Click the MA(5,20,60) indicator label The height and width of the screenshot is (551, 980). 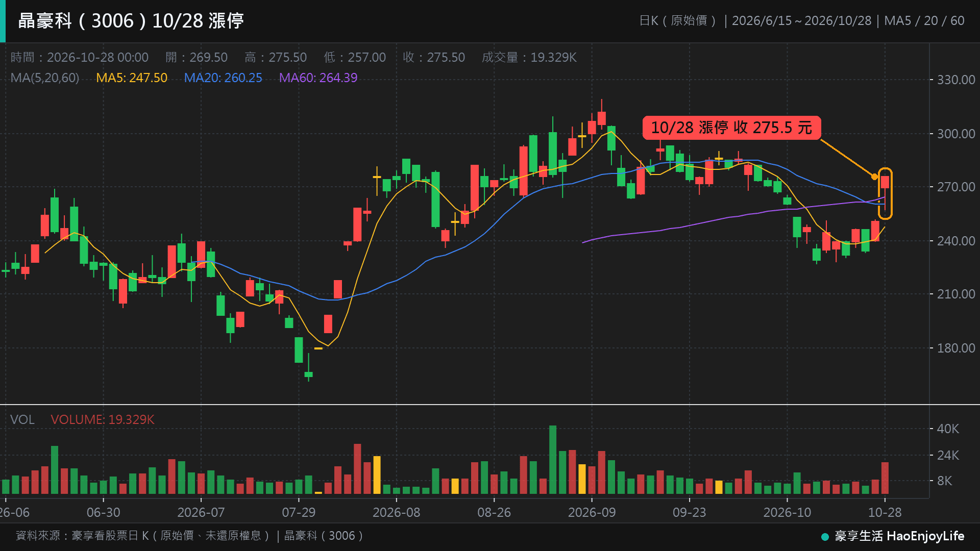coord(45,78)
